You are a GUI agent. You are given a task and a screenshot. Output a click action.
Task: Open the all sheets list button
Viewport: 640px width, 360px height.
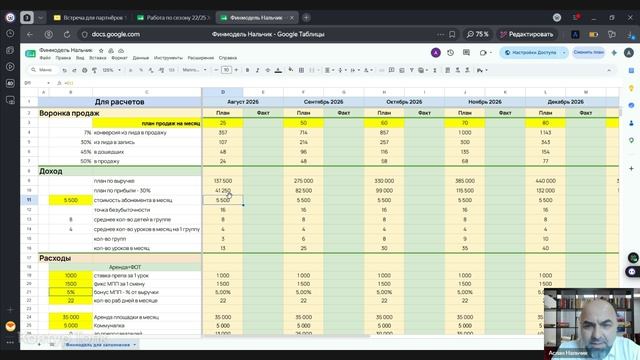point(52,345)
